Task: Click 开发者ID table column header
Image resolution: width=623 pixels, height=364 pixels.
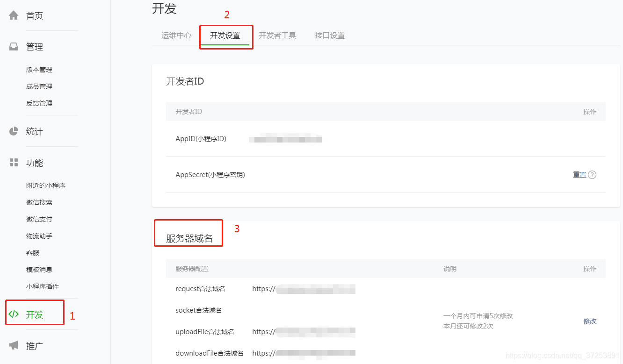Action: (x=188, y=112)
